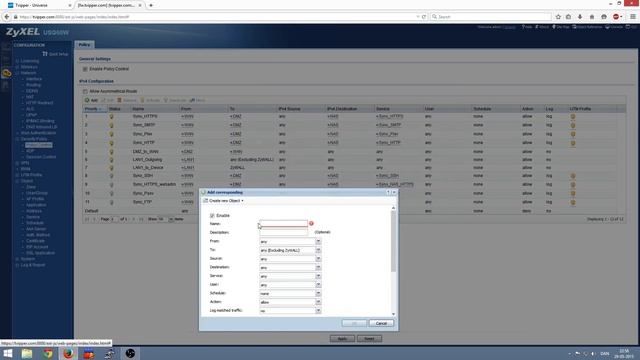Click the UTM profile icon in row 1

[x=573, y=117]
